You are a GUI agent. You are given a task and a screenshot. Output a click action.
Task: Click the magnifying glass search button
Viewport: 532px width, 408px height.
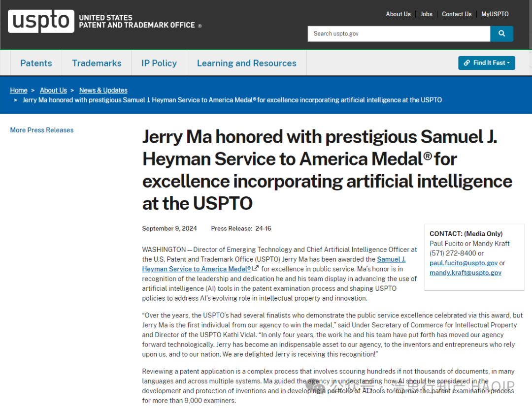[501, 33]
